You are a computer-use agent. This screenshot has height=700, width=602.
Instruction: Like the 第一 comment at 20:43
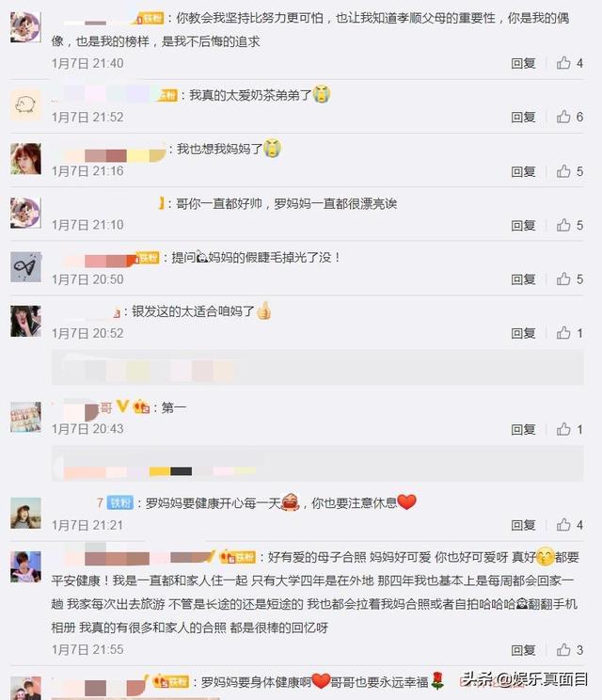[569, 429]
